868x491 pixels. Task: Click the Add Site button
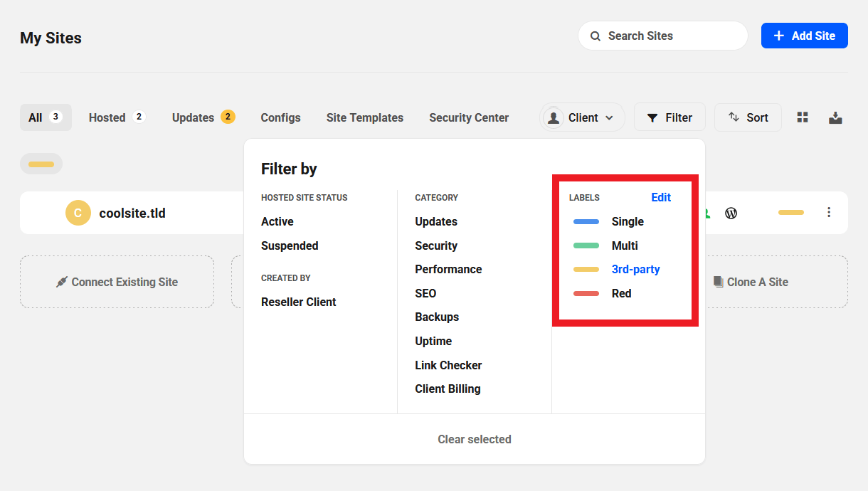(x=804, y=36)
